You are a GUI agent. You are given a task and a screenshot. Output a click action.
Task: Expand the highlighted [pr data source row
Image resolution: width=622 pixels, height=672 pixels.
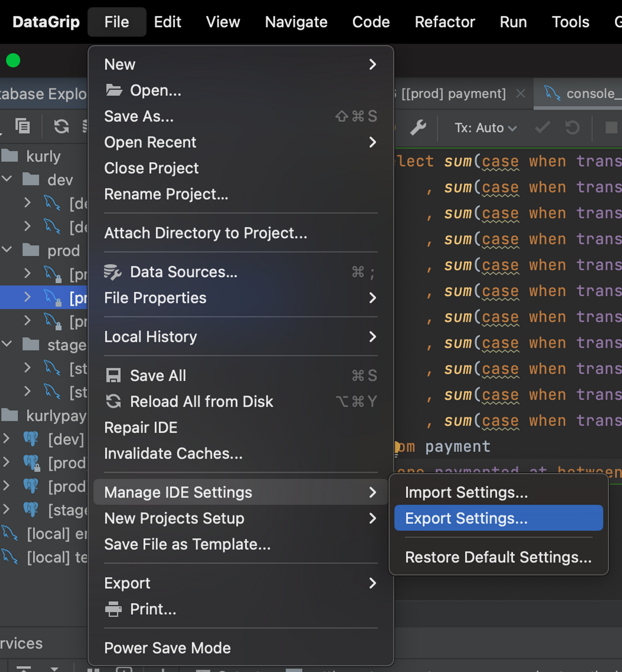(x=27, y=297)
